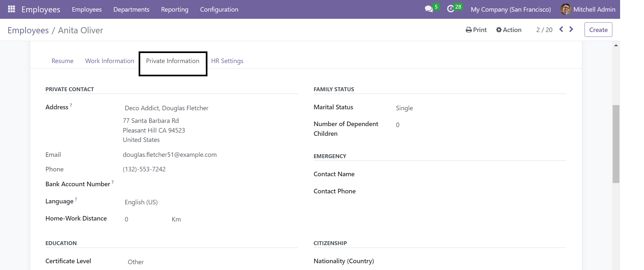Open the activities clock icon
This screenshot has width=644, height=270.
(450, 9)
